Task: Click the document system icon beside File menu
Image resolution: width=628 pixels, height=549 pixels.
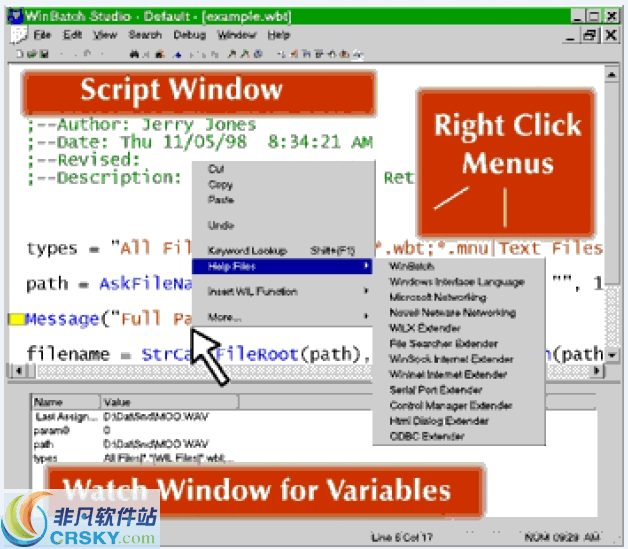Action: (x=18, y=35)
